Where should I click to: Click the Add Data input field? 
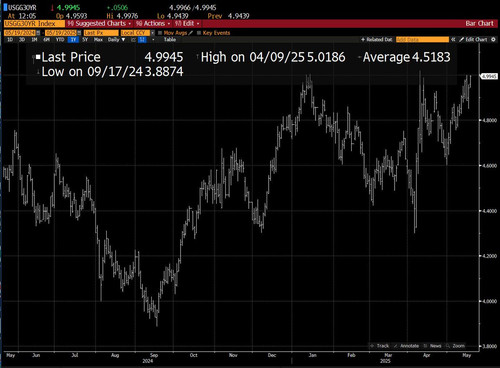(422, 39)
